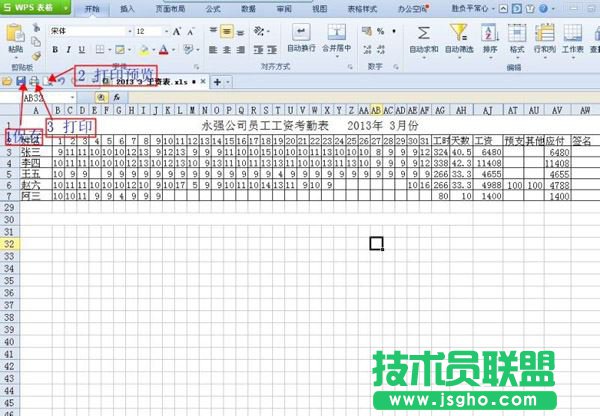
Task: Switch to the 页面布局 (Page Layout) tab
Action: tap(170, 8)
